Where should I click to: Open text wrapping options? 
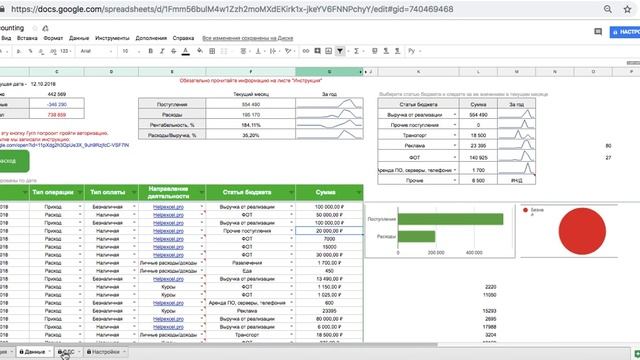(x=273, y=51)
